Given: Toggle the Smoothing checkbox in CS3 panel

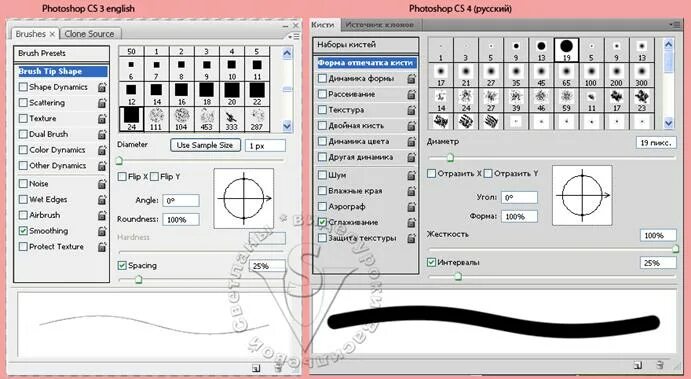Looking at the screenshot, I should [x=23, y=231].
